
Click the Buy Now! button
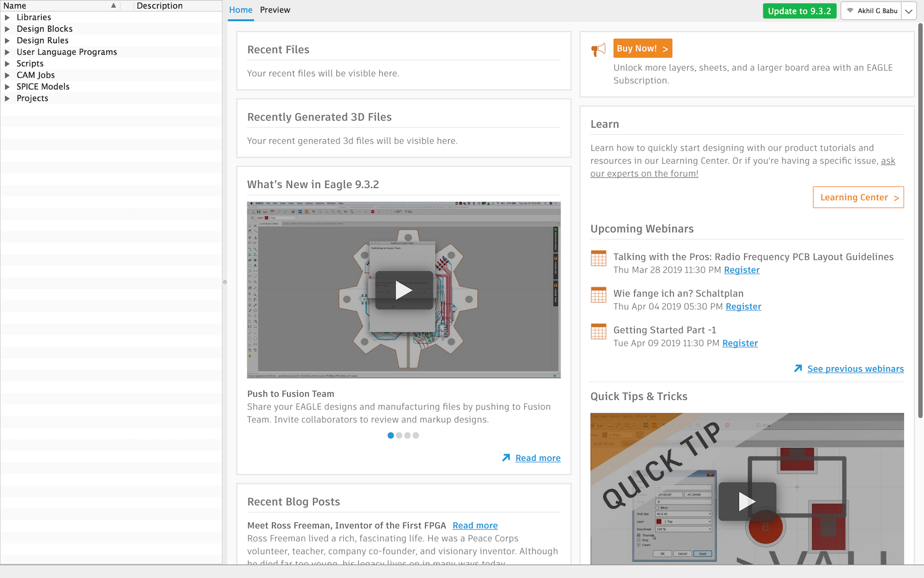click(x=642, y=49)
